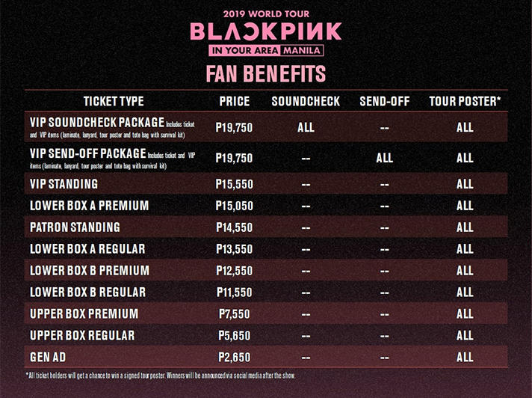Image resolution: width=532 pixels, height=398 pixels.
Task: Click the SOUNDCHECK column header
Action: click(x=306, y=101)
